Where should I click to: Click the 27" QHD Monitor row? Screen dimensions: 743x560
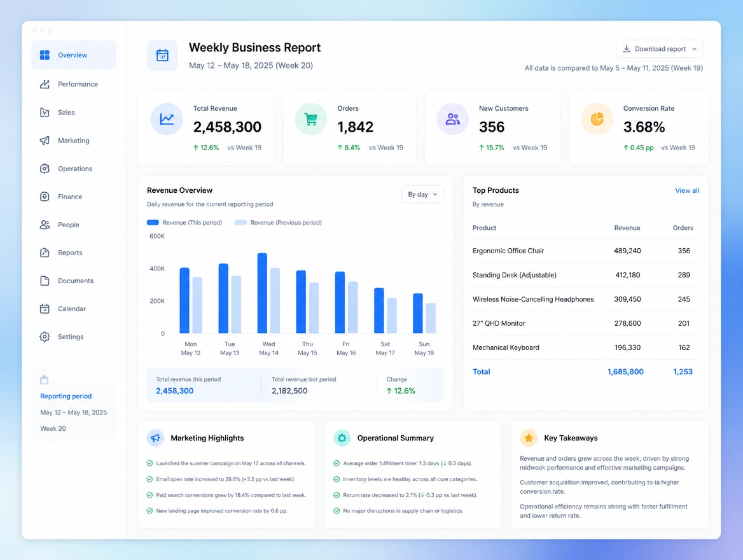[586, 323]
